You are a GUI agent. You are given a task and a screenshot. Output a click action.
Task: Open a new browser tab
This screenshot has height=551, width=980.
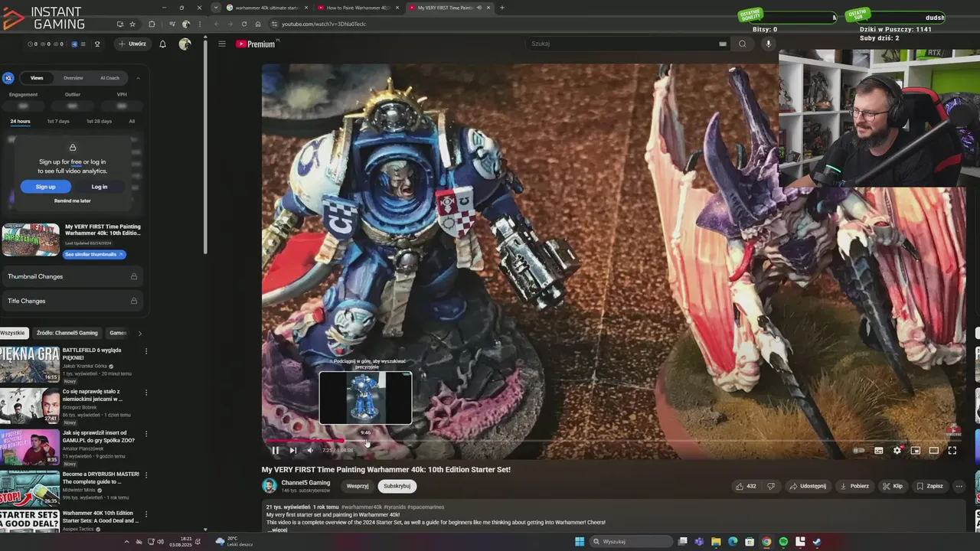(x=502, y=8)
